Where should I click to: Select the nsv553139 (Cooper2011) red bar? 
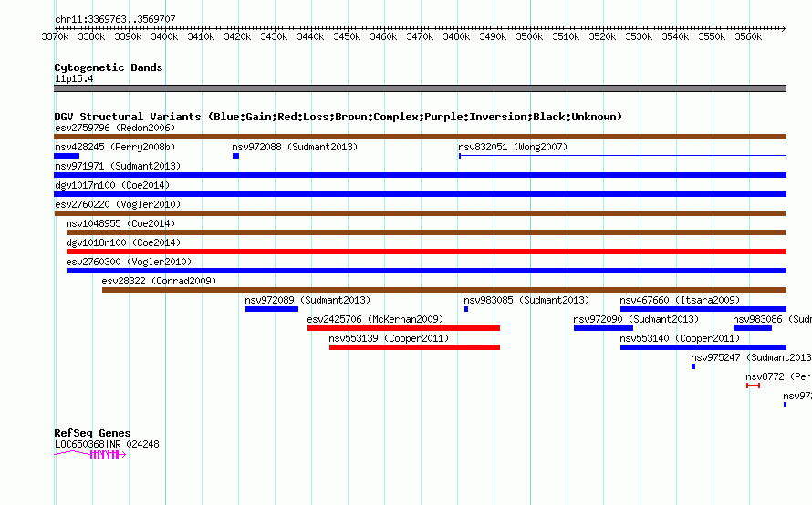tap(414, 347)
